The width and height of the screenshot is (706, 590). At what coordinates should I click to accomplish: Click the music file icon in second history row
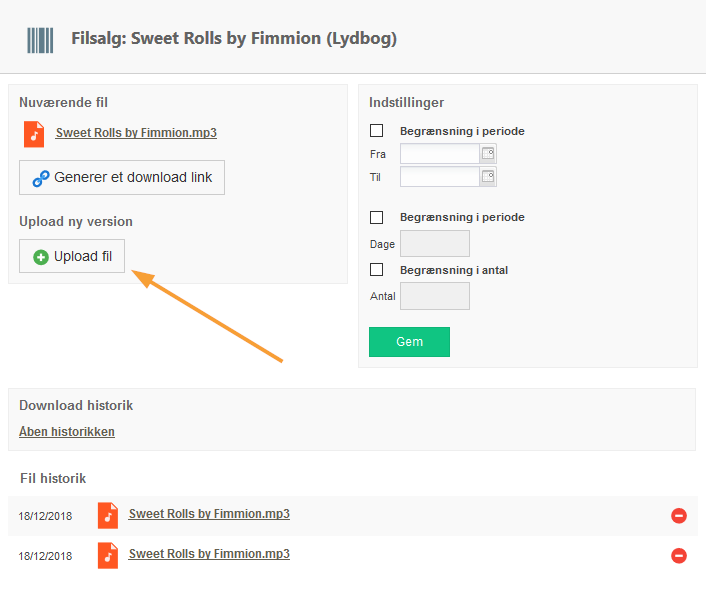click(x=108, y=555)
